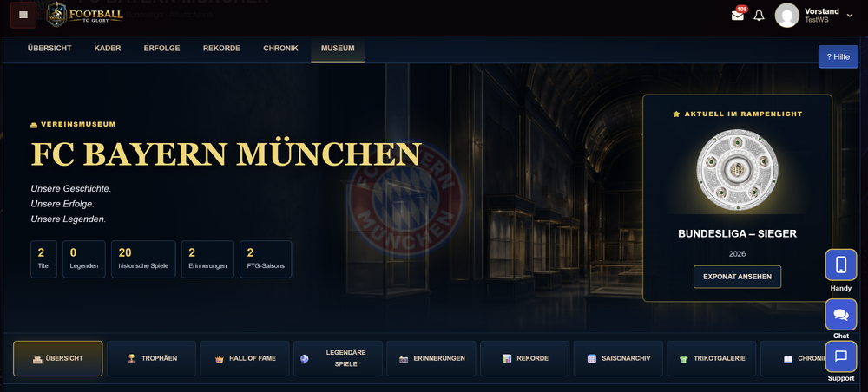Screen dimensions: 868x392
Task: Click the Exponat ansehen button
Action: click(737, 277)
